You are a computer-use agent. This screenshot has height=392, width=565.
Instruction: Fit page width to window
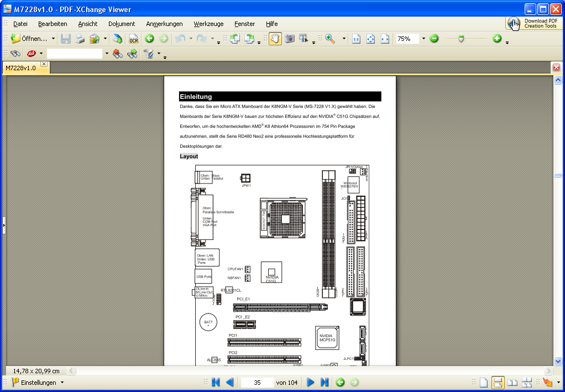pos(385,39)
